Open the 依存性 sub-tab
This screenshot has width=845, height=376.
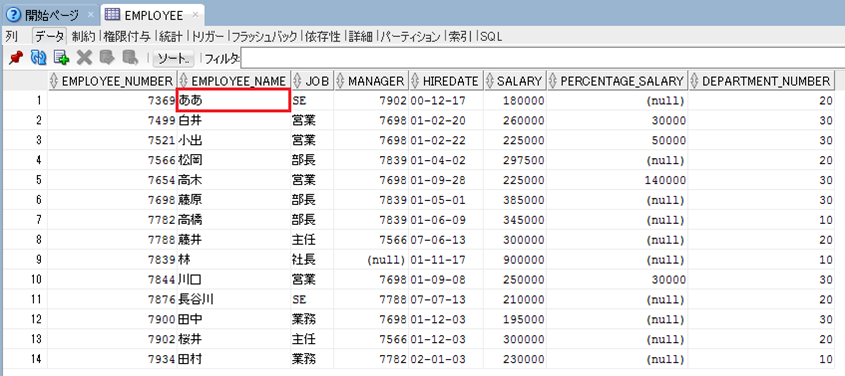click(322, 37)
